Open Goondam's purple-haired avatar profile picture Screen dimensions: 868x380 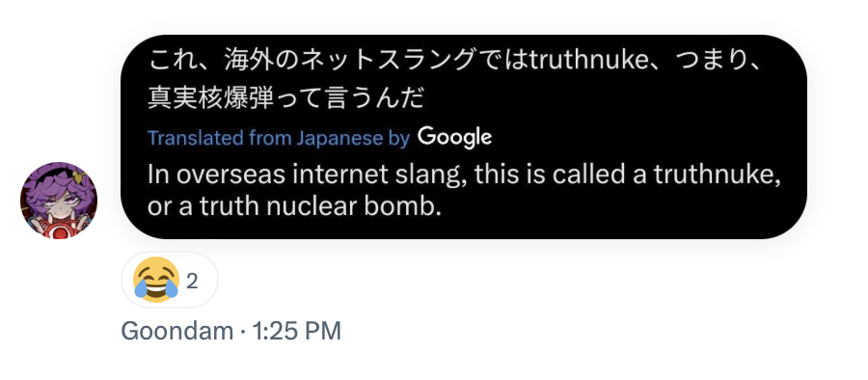pyautogui.click(x=59, y=201)
